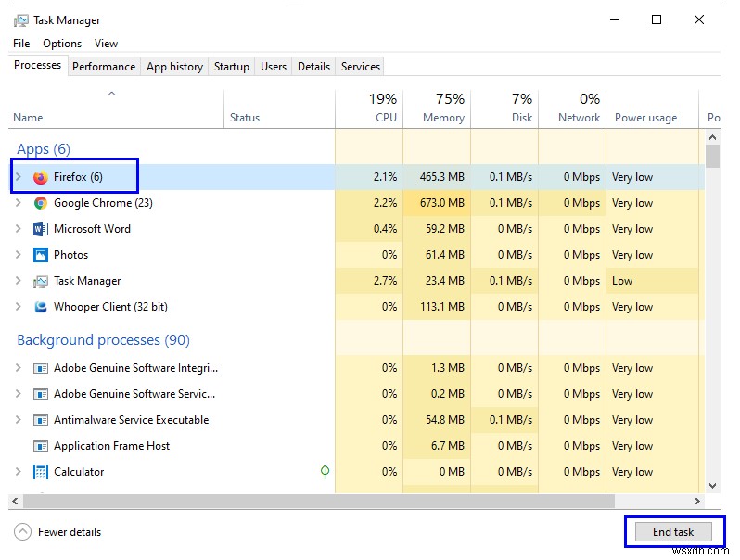Click the Google Chrome icon
The height and width of the screenshot is (560, 740).
coord(41,203)
